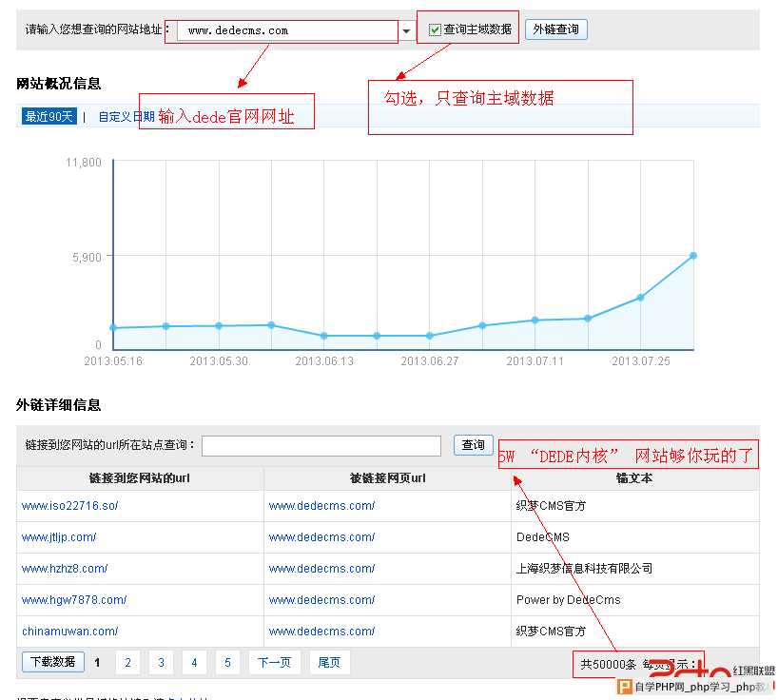Click the chart data point at 2013.07.25
The width and height of the screenshot is (778, 700).
pos(640,298)
